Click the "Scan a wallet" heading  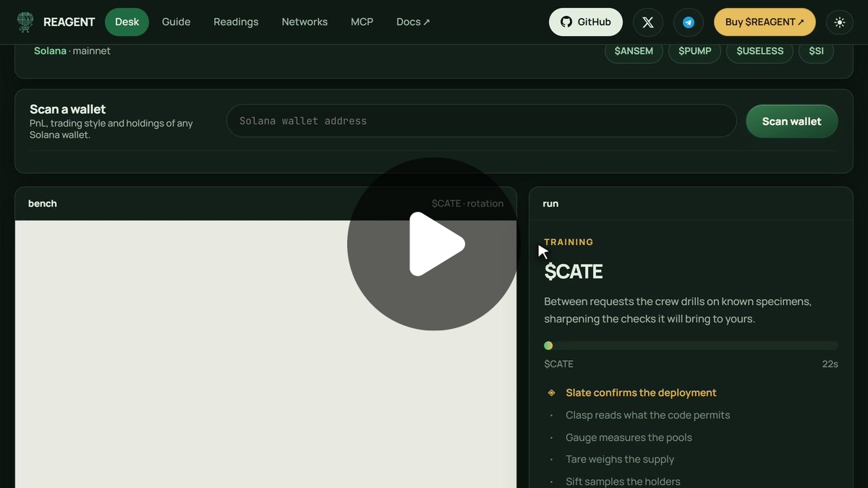point(68,109)
